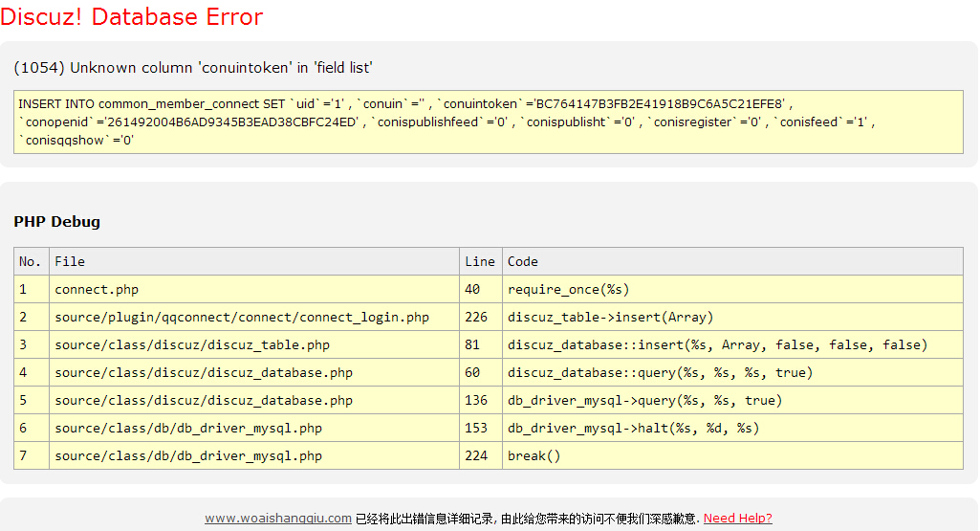This screenshot has width=980, height=531.
Task: Select discuz_database.php path in row 5
Action: pyautogui.click(x=254, y=400)
